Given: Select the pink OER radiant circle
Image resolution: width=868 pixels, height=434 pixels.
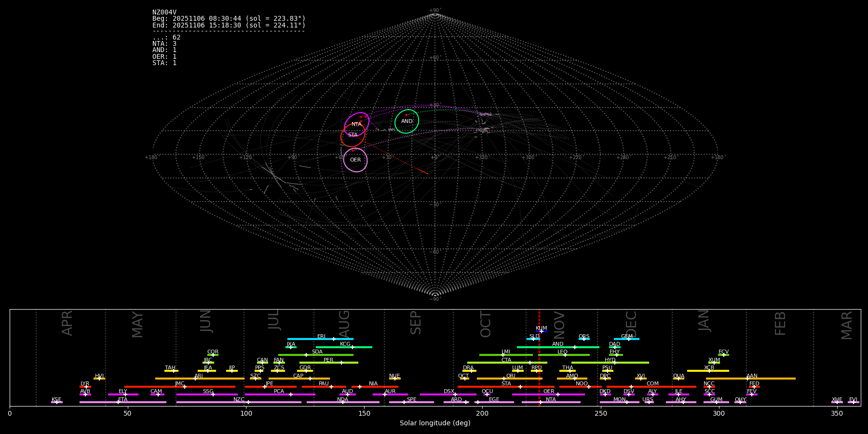Looking at the screenshot, I should (x=355, y=160).
